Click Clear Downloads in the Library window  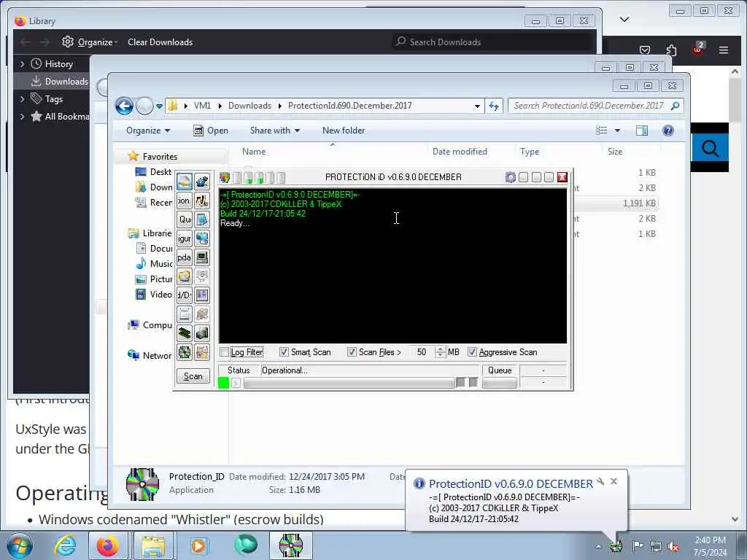pyautogui.click(x=160, y=42)
